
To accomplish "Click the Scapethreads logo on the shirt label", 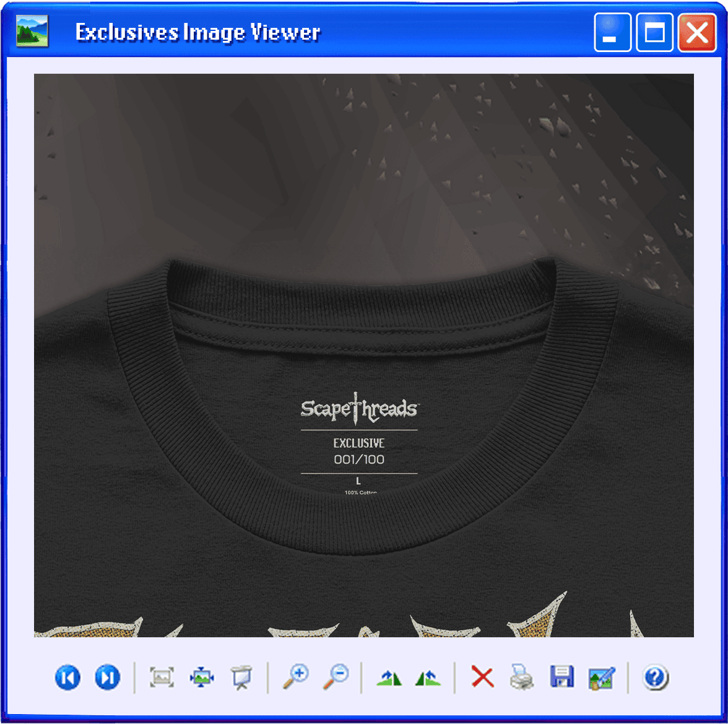I will [x=359, y=409].
